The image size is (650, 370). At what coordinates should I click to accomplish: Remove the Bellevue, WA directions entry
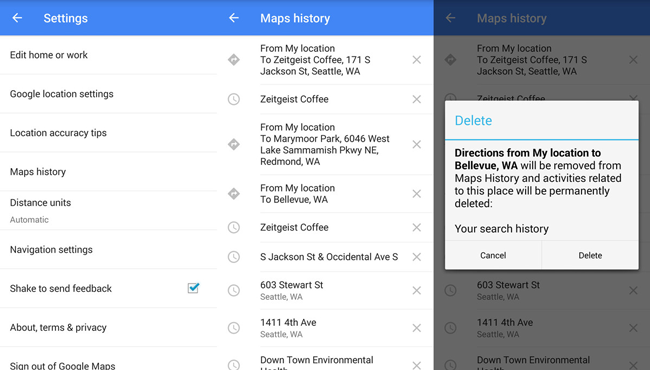pyautogui.click(x=417, y=193)
